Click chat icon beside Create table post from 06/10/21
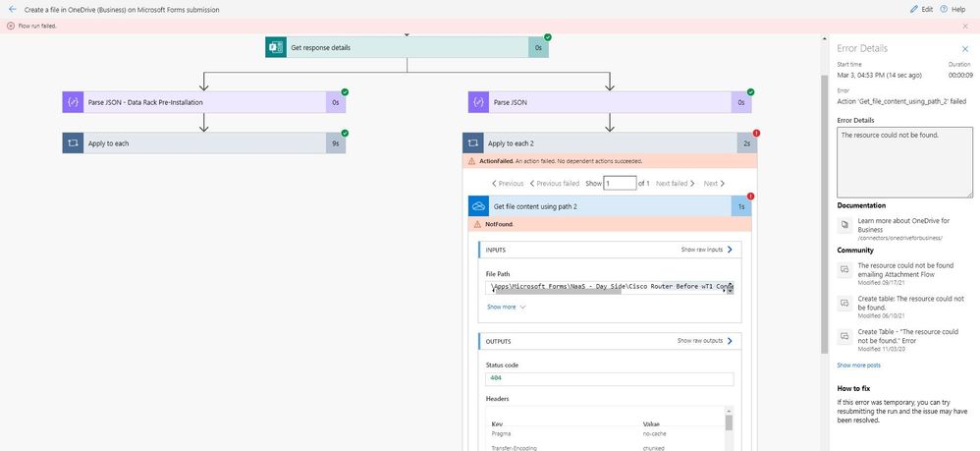980x451 pixels. (x=844, y=303)
